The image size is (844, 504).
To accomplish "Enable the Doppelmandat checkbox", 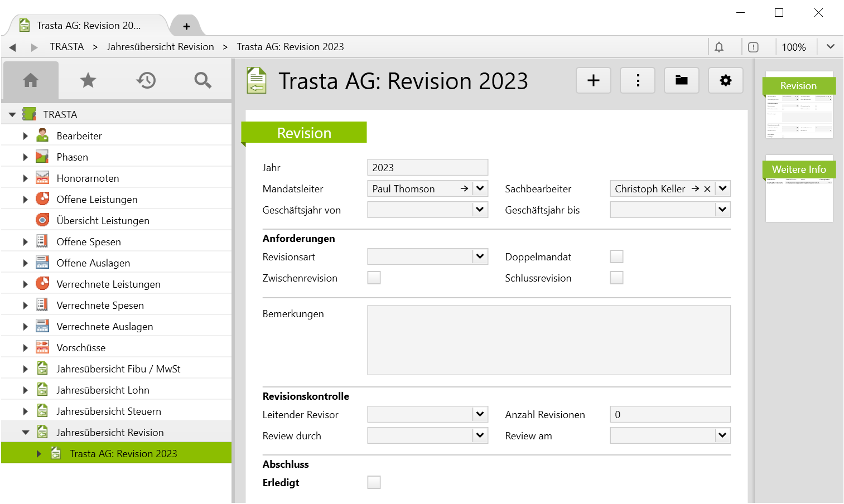I will 616,256.
